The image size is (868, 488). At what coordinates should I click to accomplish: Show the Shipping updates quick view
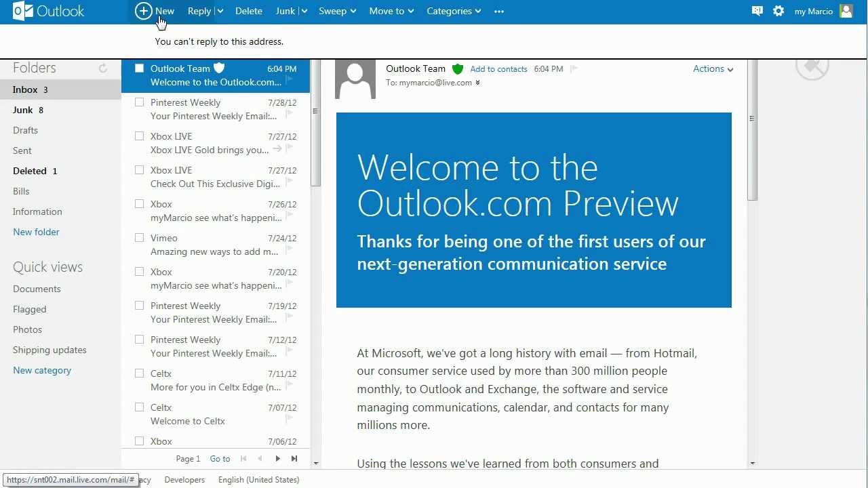click(x=50, y=350)
